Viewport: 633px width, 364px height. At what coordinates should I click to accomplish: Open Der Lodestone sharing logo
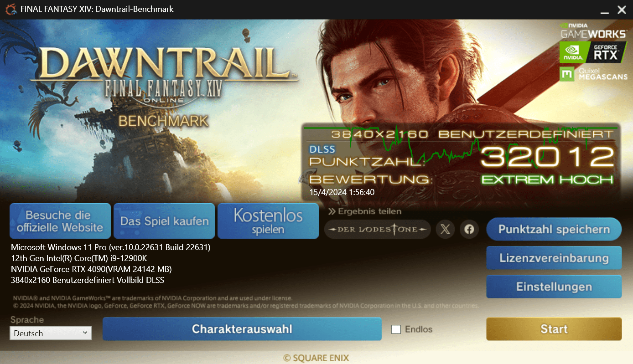(378, 229)
